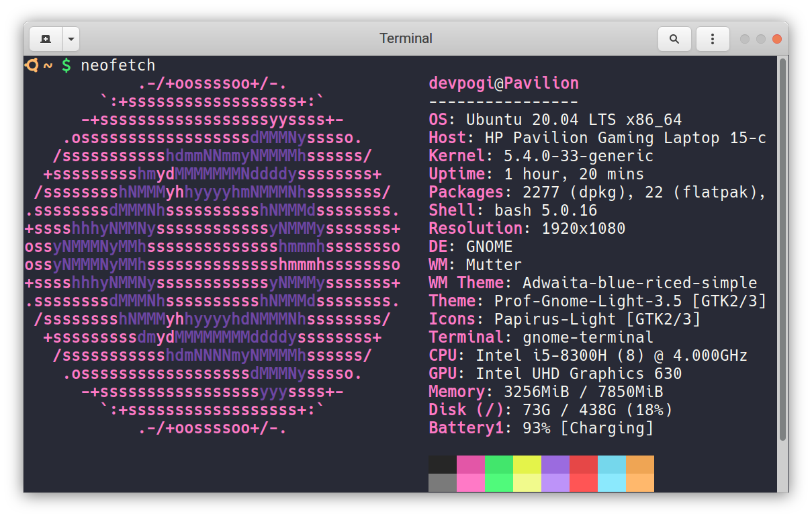Click the Terminal gnome-terminal info line
Image resolution: width=812 pixels, height=518 pixels.
[x=541, y=337]
